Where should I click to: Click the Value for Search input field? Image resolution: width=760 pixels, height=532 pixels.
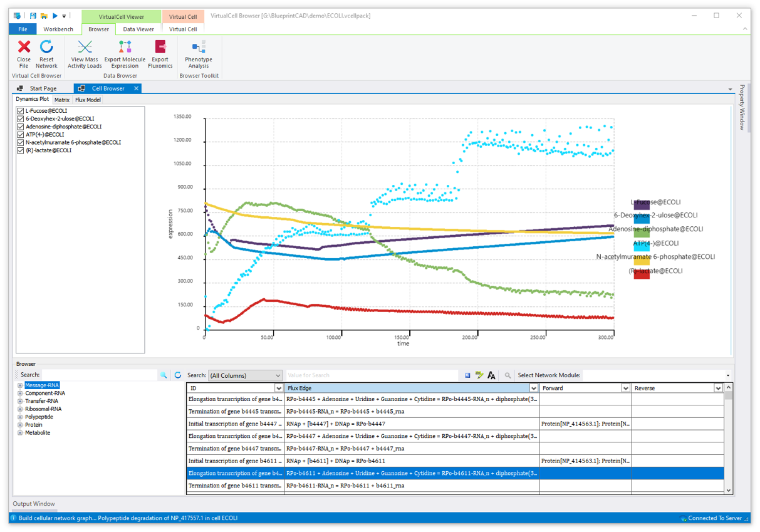coord(371,375)
